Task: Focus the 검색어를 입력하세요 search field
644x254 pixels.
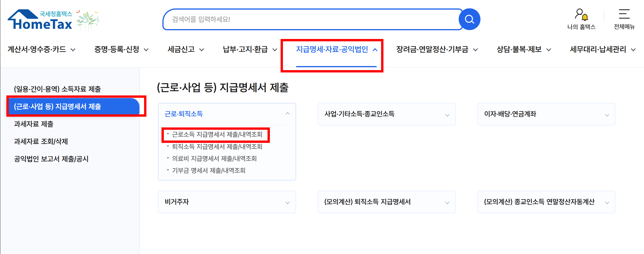Action: [x=312, y=19]
